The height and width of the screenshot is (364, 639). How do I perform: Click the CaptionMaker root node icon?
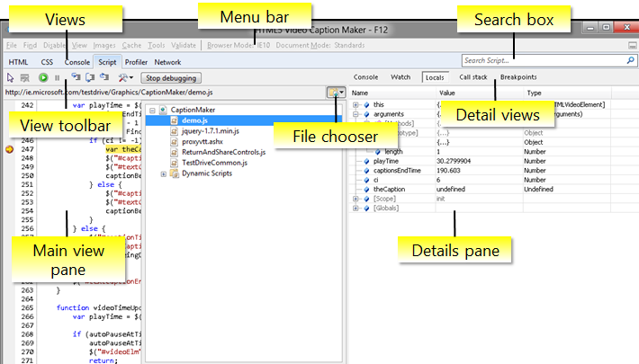[x=163, y=110]
